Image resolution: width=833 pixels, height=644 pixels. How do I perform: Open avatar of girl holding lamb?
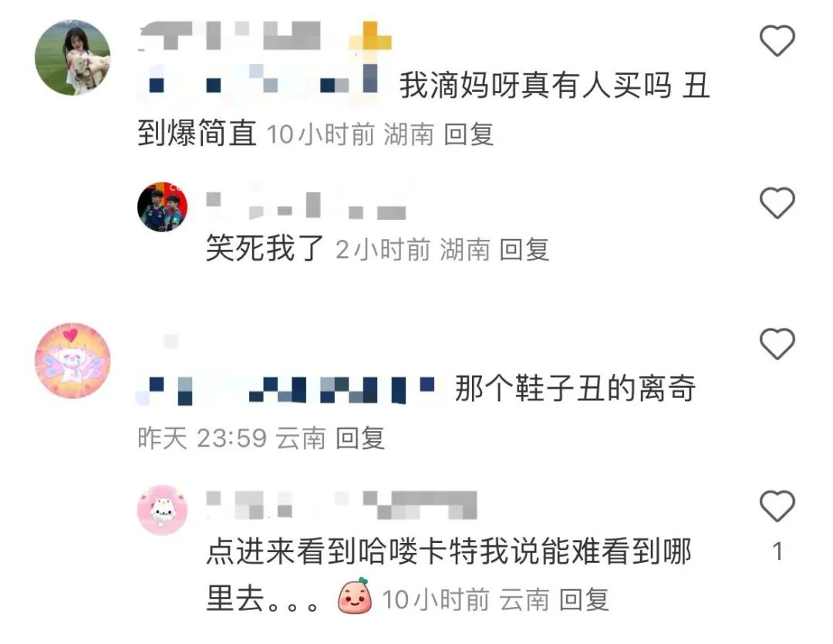73,58
